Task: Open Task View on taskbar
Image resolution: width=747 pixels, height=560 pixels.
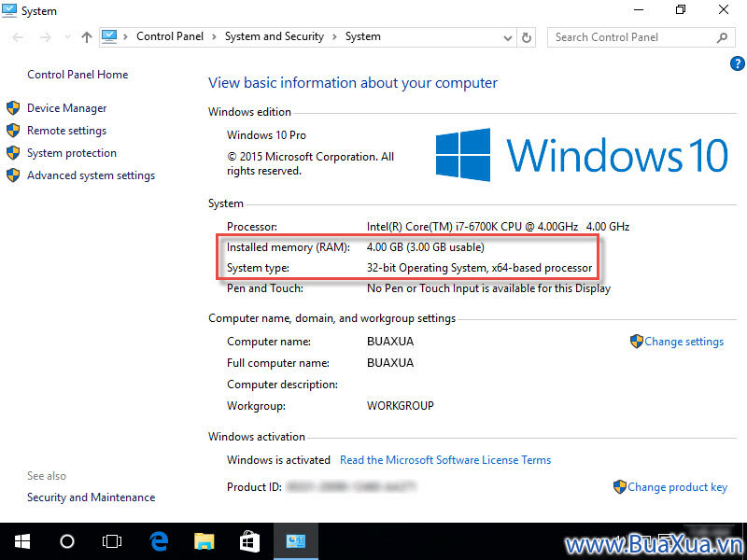Action: click(x=112, y=541)
